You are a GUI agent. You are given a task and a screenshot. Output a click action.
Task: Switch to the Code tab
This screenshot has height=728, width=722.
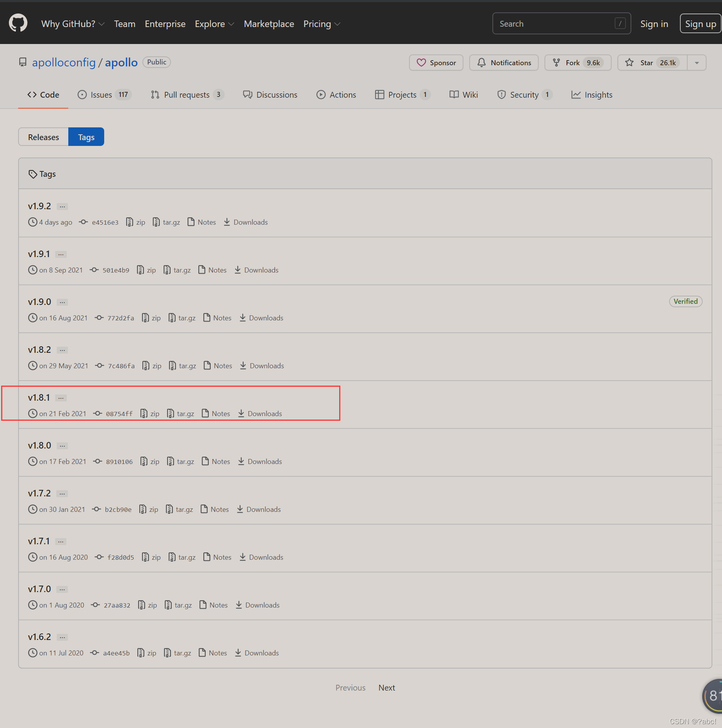[43, 95]
